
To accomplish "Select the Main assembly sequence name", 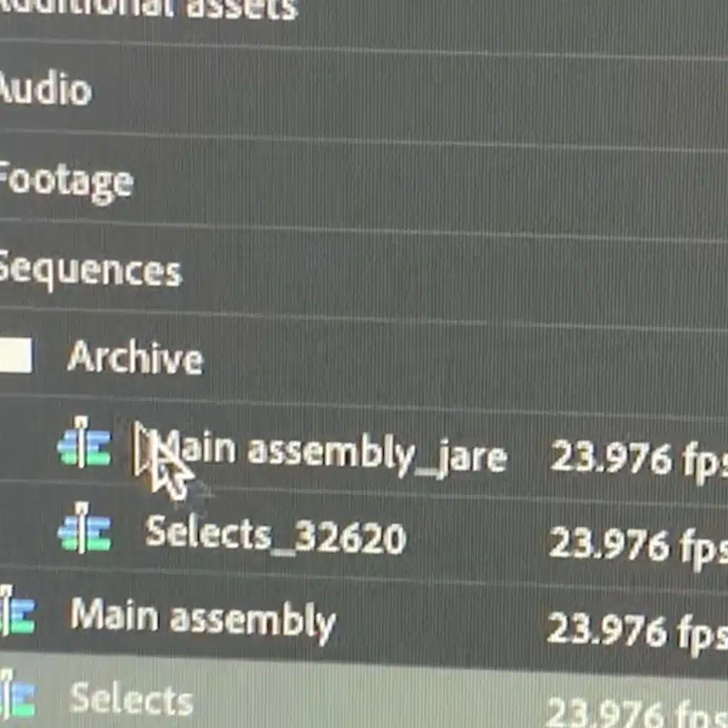I will (x=203, y=620).
